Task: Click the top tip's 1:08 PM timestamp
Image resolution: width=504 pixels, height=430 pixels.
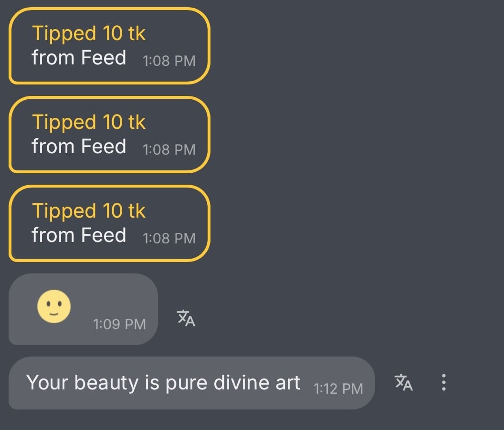Action: [169, 61]
